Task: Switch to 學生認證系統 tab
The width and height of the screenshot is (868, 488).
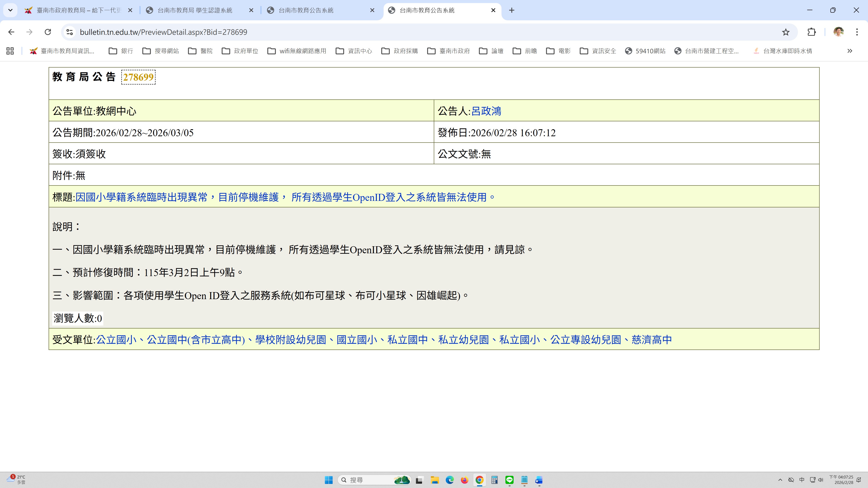Action: coord(195,10)
